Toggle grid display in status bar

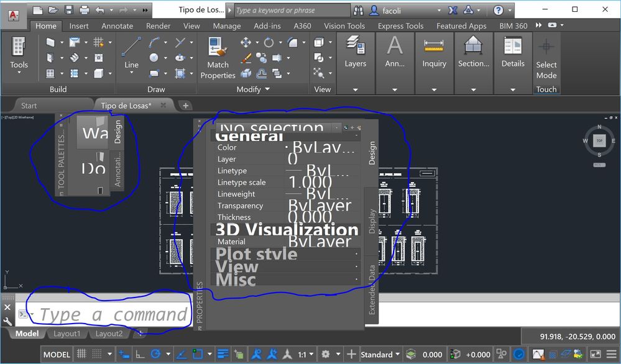81,353
